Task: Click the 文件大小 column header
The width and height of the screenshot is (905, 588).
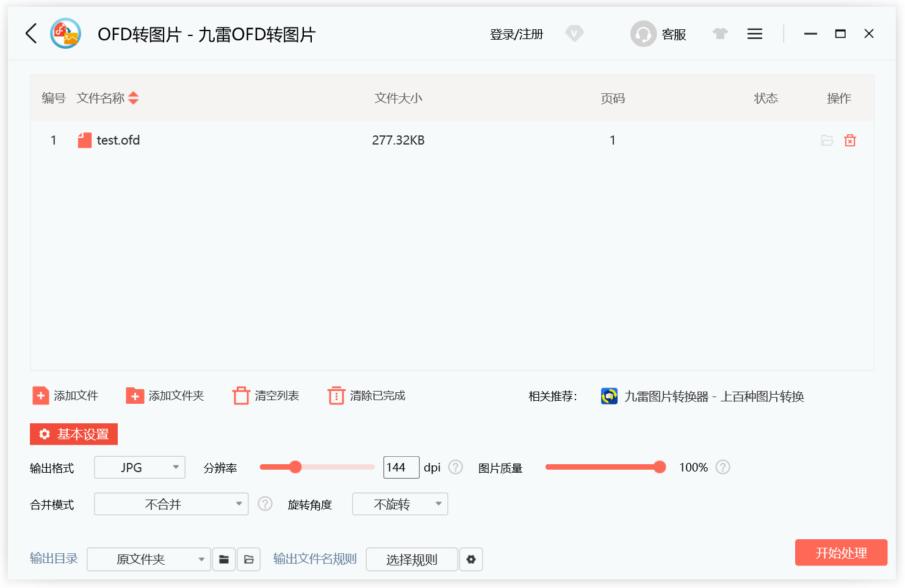Action: (x=398, y=98)
